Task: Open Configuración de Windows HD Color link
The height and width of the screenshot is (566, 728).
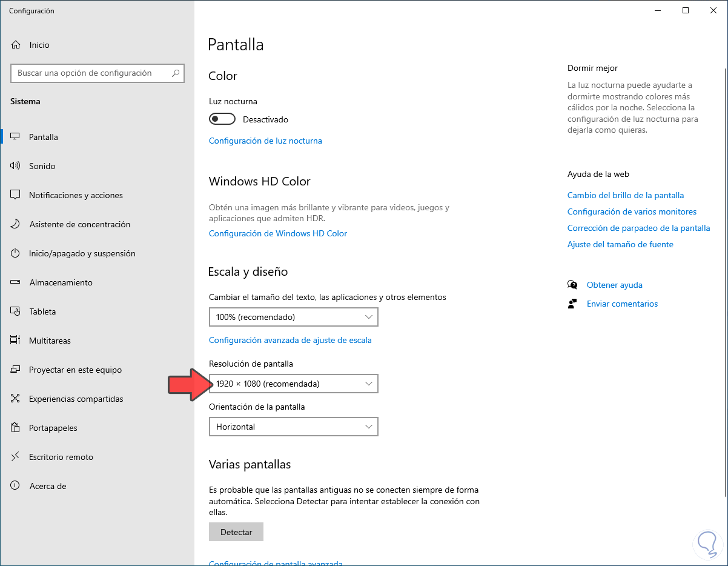Action: tap(278, 233)
